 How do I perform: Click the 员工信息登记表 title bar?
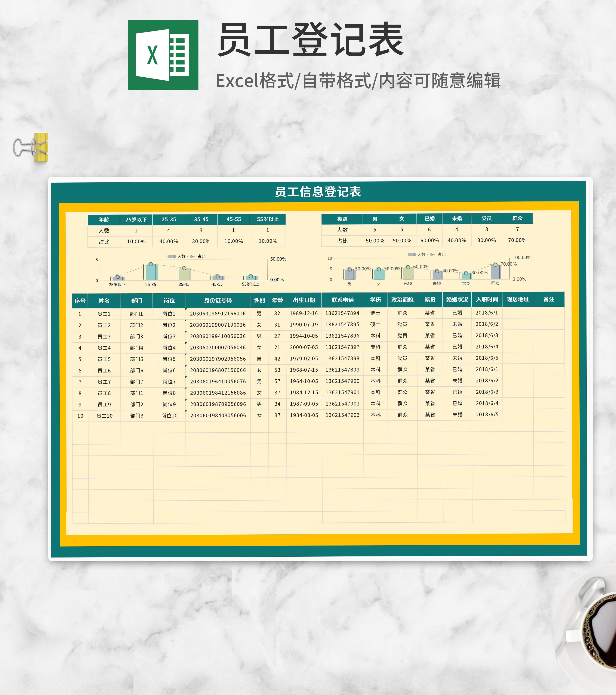point(318,191)
